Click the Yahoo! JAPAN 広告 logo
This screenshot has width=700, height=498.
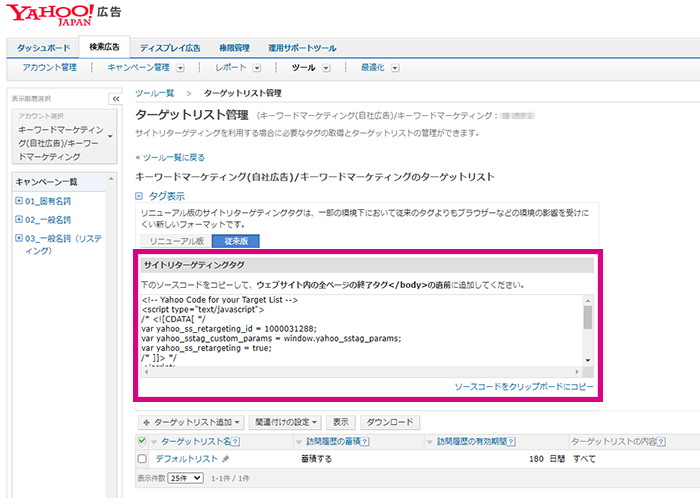[x=64, y=15]
